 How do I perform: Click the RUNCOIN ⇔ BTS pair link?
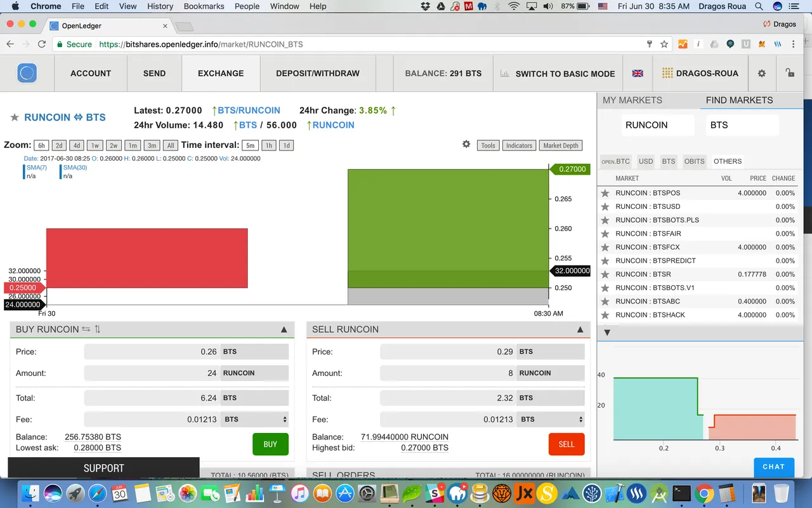pos(65,117)
